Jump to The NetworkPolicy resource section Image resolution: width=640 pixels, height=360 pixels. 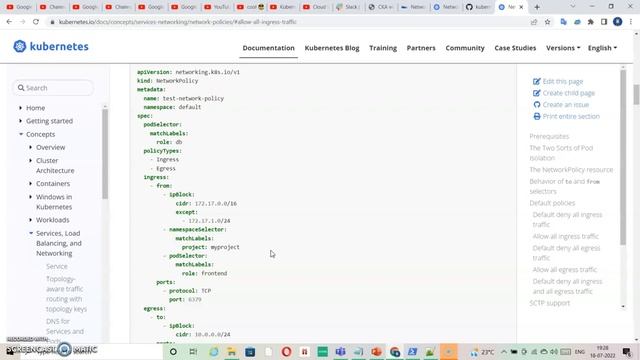point(571,170)
